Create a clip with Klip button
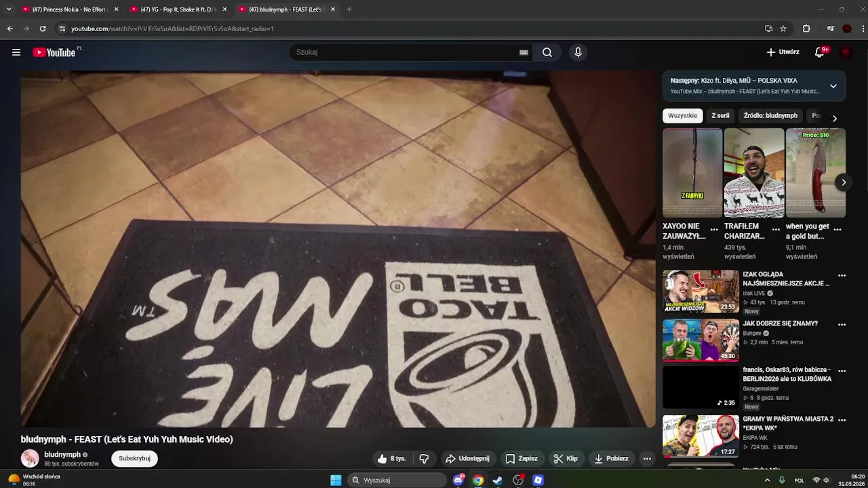This screenshot has height=488, width=868. pos(566,459)
